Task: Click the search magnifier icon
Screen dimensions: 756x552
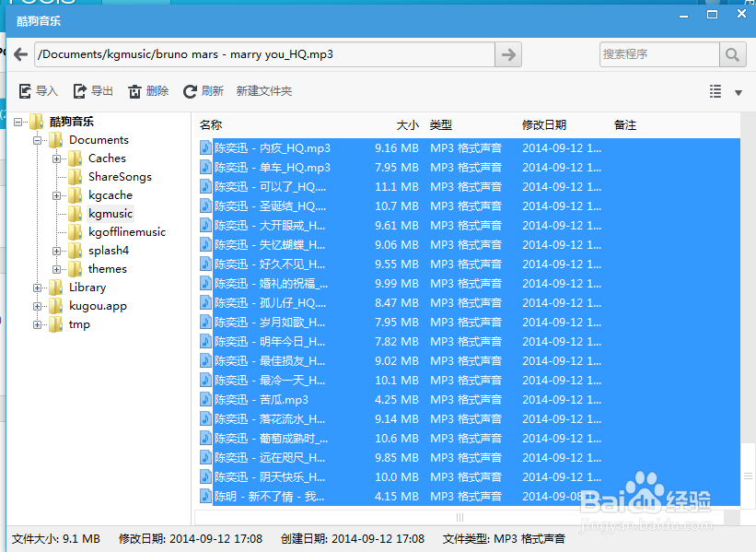Action: pyautogui.click(x=732, y=54)
